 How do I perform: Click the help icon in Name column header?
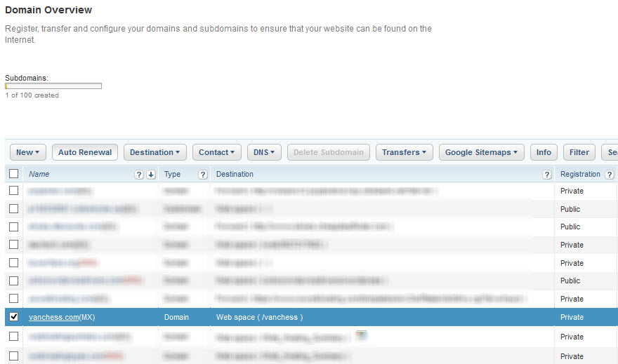[139, 175]
